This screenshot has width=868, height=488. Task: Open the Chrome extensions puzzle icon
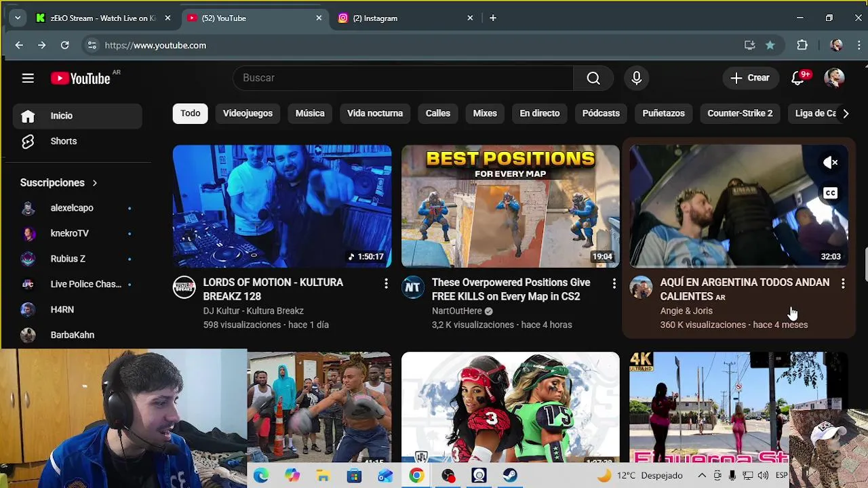coord(802,45)
